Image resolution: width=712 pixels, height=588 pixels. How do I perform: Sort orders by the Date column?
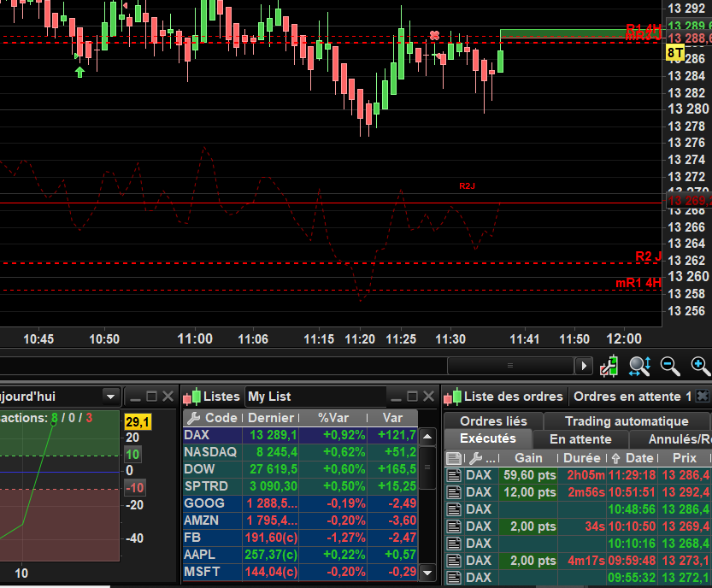pyautogui.click(x=632, y=458)
